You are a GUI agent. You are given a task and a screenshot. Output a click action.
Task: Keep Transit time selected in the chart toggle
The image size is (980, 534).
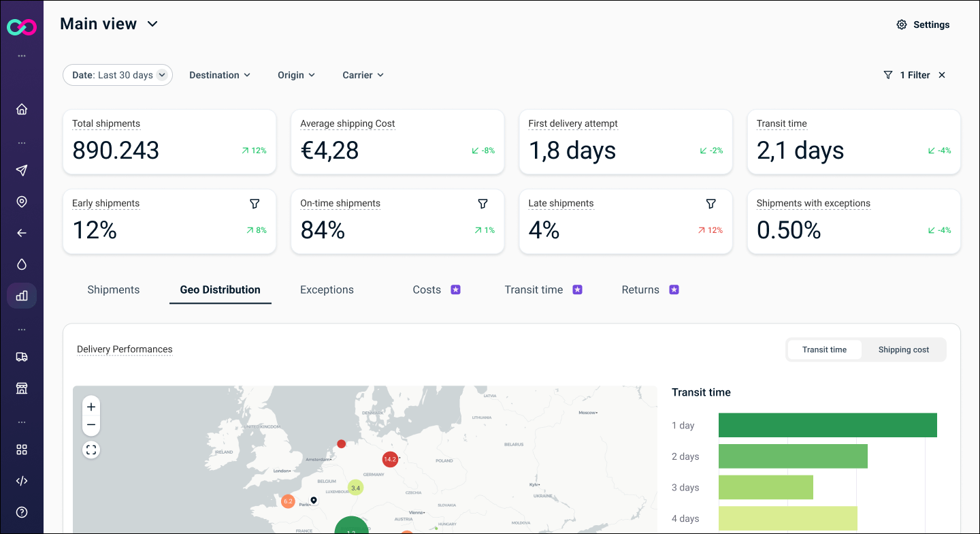(824, 349)
